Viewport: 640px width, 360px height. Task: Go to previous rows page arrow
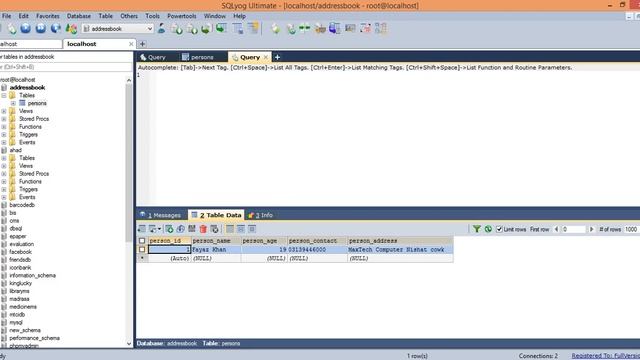(x=556, y=229)
